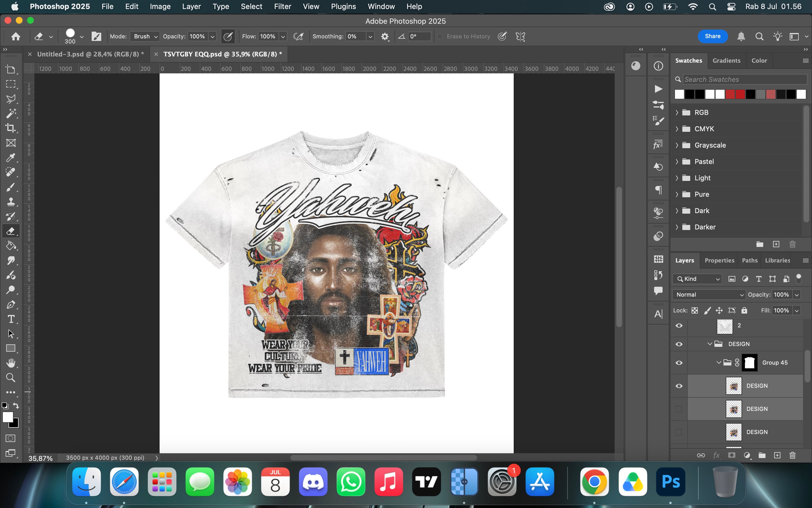Select the Horizontal Type tool
The image size is (812, 508).
point(11,319)
